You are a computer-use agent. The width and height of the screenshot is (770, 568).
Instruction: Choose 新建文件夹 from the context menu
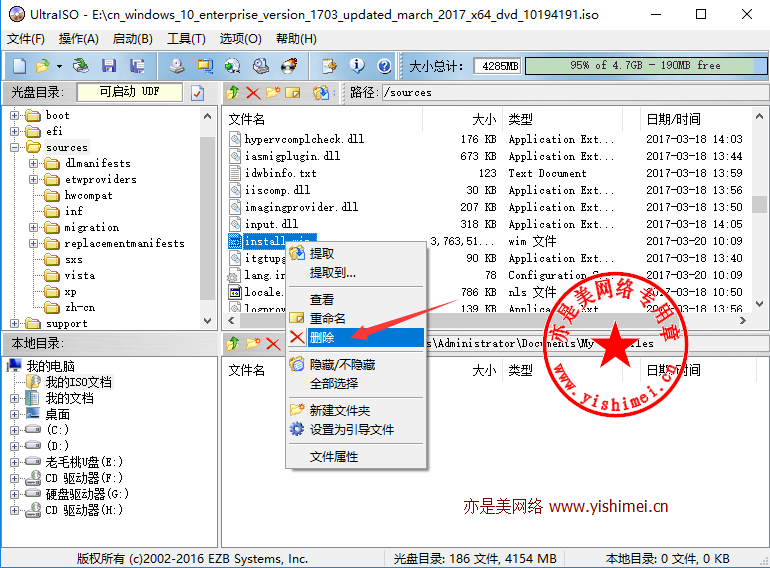356,410
